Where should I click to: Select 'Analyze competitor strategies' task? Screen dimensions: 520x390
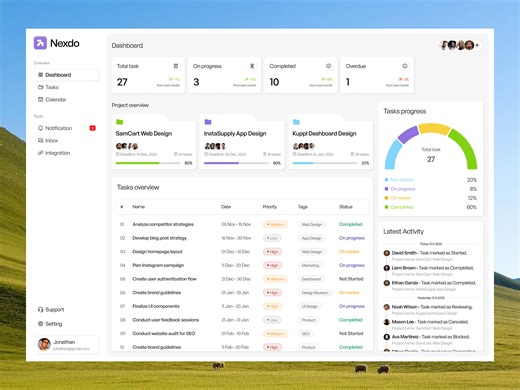[x=163, y=224]
